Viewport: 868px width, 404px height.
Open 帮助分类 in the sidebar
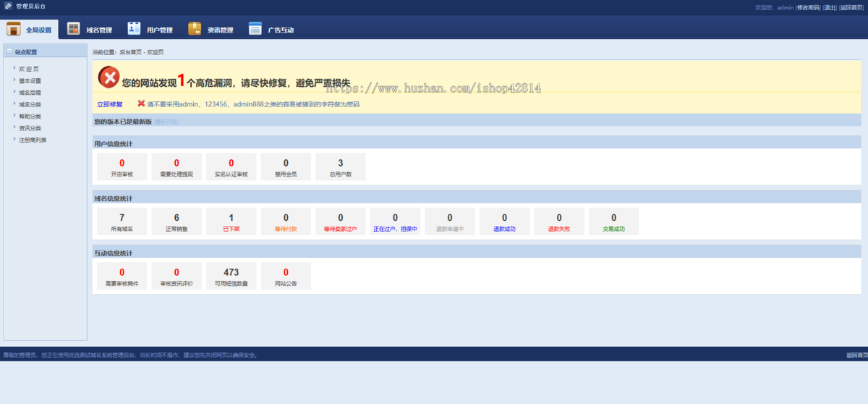(x=30, y=117)
